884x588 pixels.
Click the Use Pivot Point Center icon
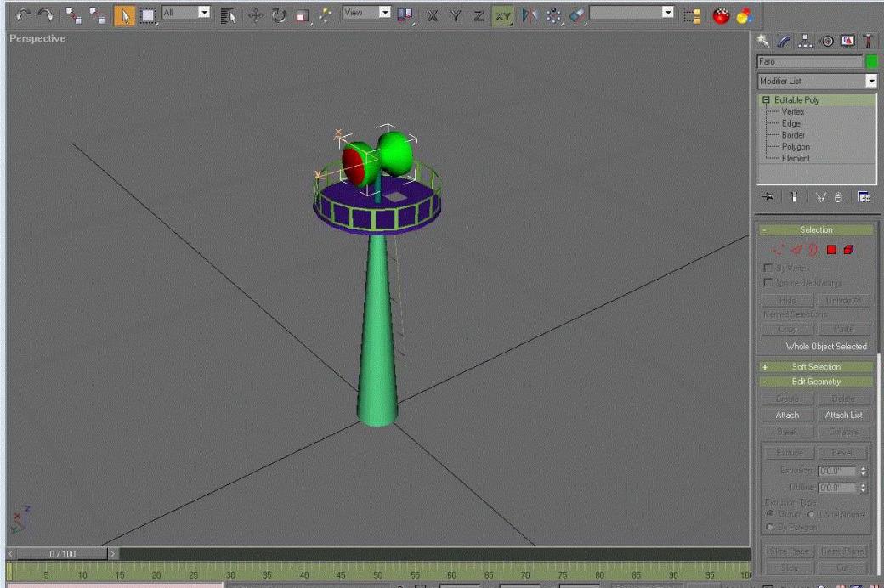point(405,15)
